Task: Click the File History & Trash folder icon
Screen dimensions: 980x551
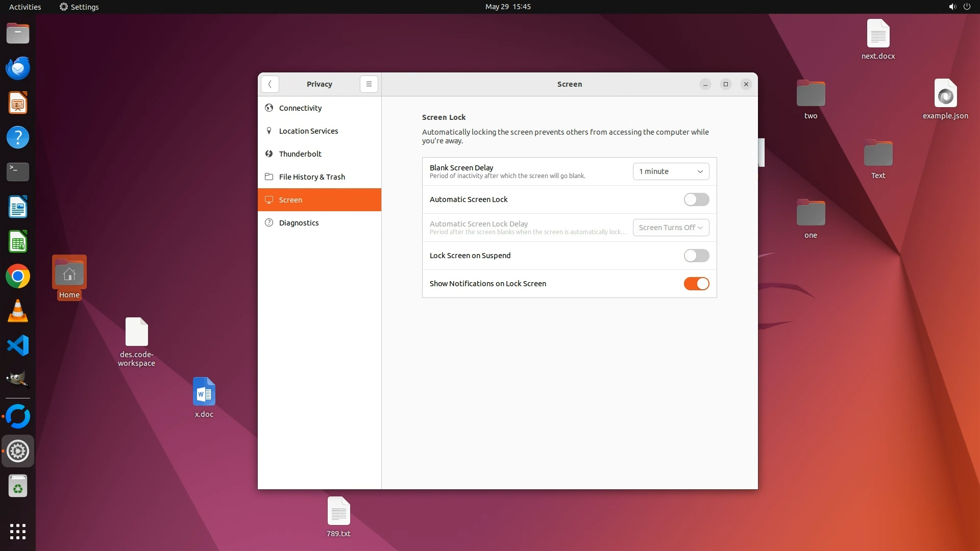Action: pyautogui.click(x=269, y=177)
